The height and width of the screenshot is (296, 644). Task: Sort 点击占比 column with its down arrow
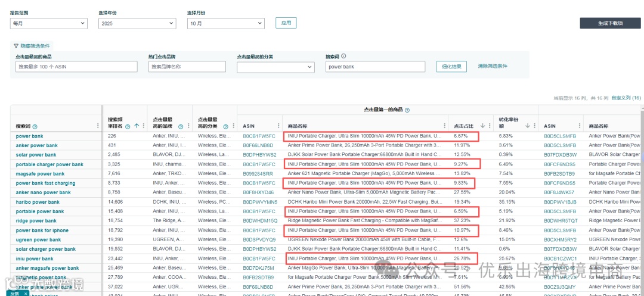482,126
